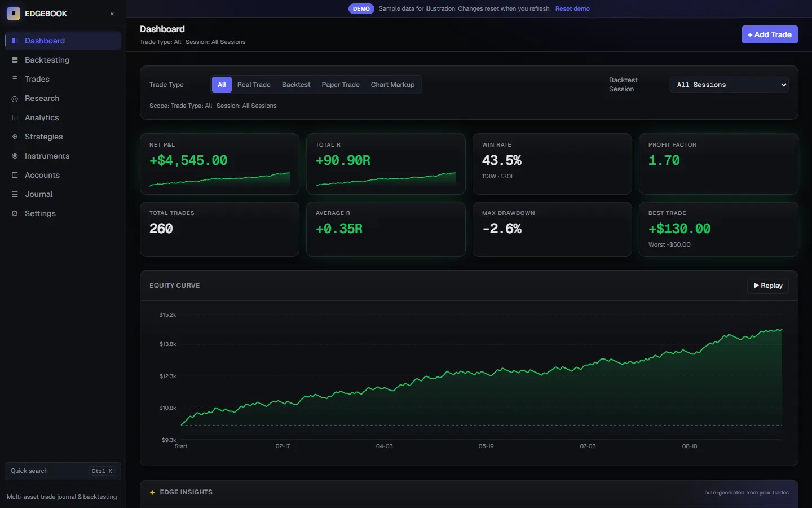Click the Dashboard sidebar icon
This screenshot has height=508, width=812.
coord(15,41)
